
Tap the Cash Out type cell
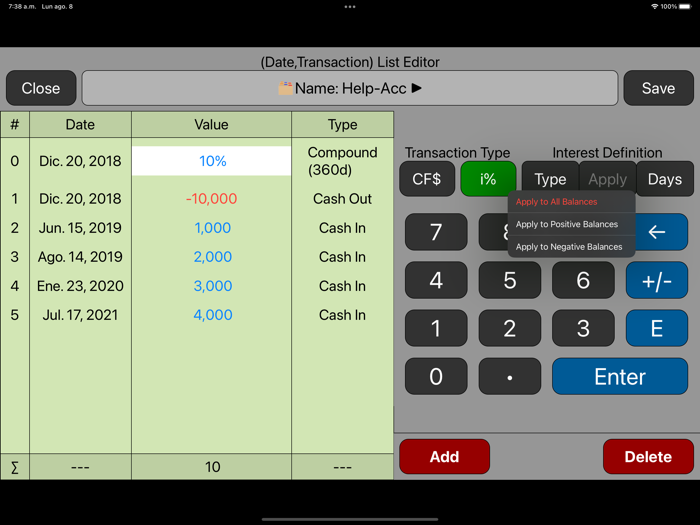point(342,199)
